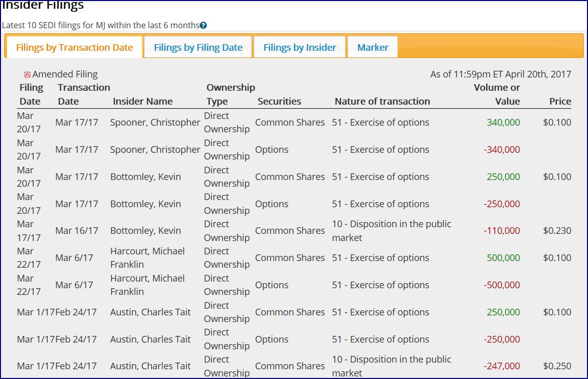588x379 pixels.
Task: Click the 340,000 green volume value
Action: click(x=503, y=123)
